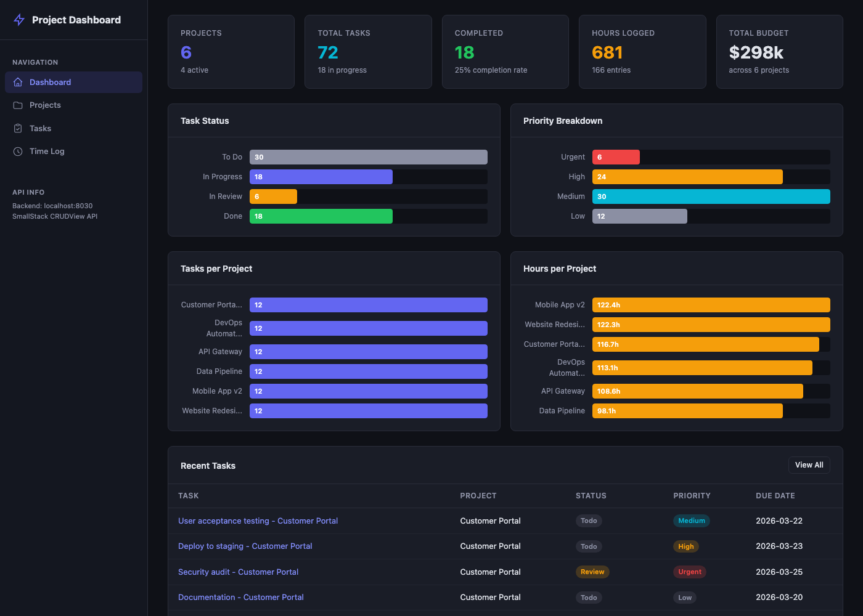Image resolution: width=863 pixels, height=616 pixels.
Task: Open "Documentation - Customer Portal" task
Action: (x=240, y=597)
